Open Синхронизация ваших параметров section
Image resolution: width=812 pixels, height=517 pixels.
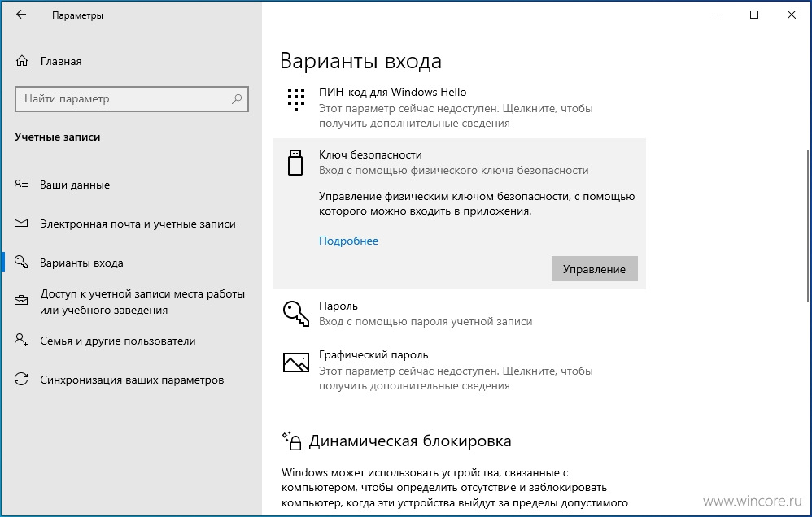tap(132, 380)
